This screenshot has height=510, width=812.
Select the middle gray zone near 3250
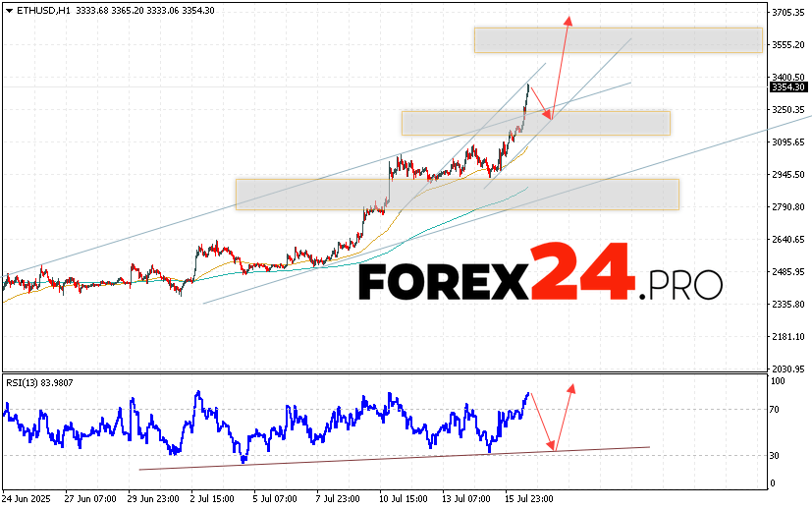[x=535, y=123]
